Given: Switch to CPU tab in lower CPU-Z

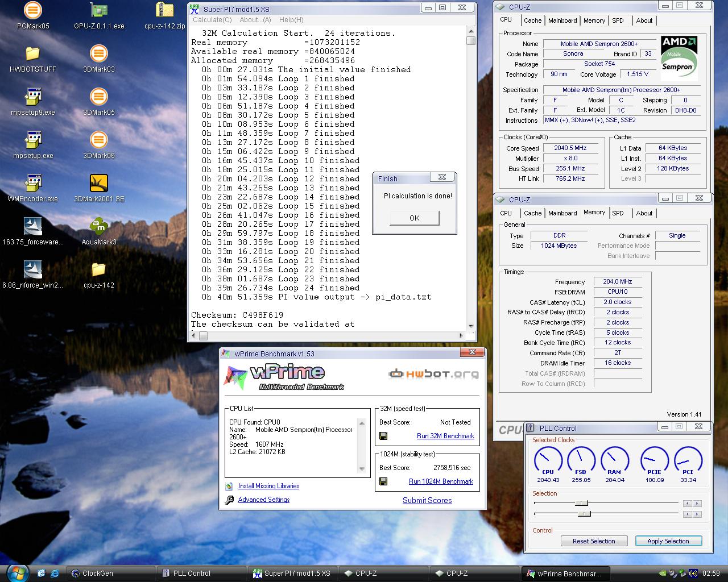Looking at the screenshot, I should tap(506, 213).
